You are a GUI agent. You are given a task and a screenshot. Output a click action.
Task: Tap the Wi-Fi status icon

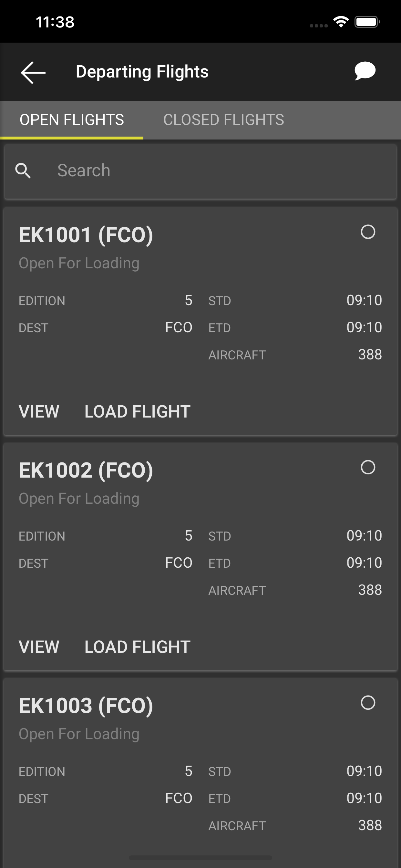(x=341, y=22)
